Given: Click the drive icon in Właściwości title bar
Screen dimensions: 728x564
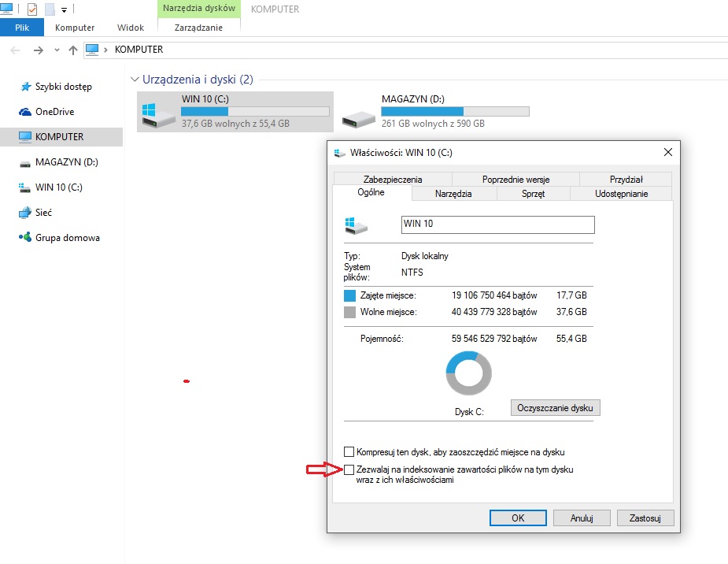Looking at the screenshot, I should coord(340,153).
